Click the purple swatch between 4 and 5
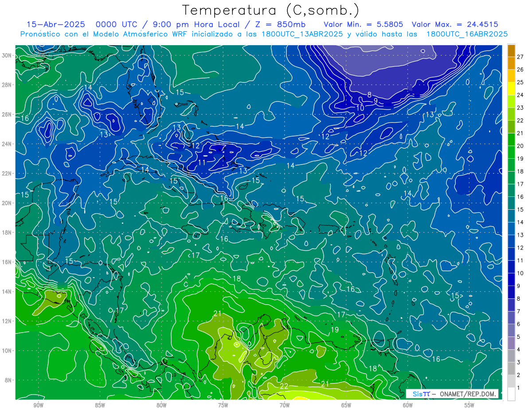The height and width of the screenshot is (411, 532). (511, 343)
